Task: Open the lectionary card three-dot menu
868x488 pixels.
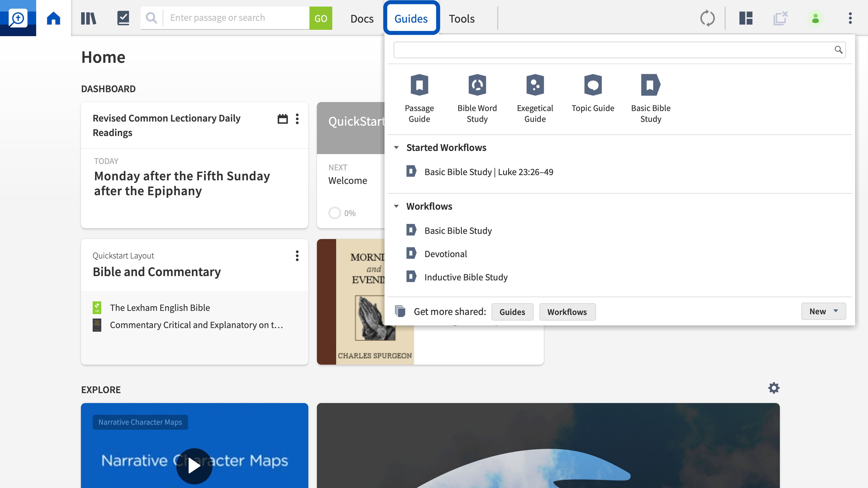Action: point(297,119)
